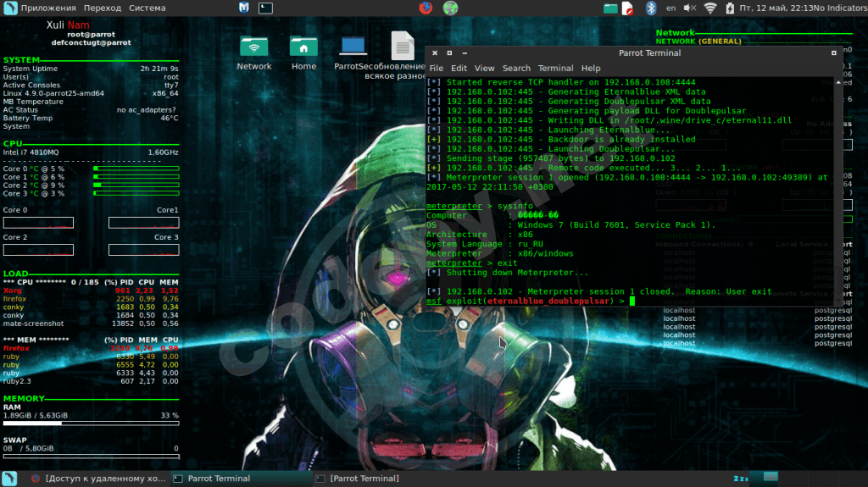868x487 pixels.
Task: Click the SWAP usage bar in conky
Action: point(91,457)
